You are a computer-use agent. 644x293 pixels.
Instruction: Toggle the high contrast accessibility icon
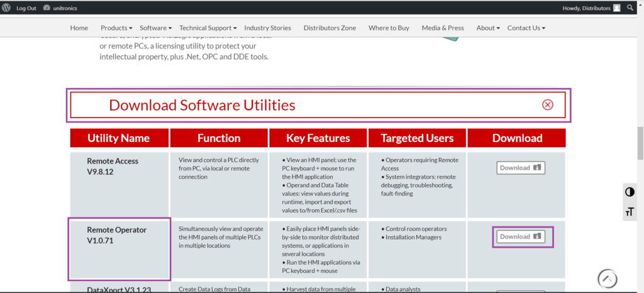pyautogui.click(x=630, y=192)
